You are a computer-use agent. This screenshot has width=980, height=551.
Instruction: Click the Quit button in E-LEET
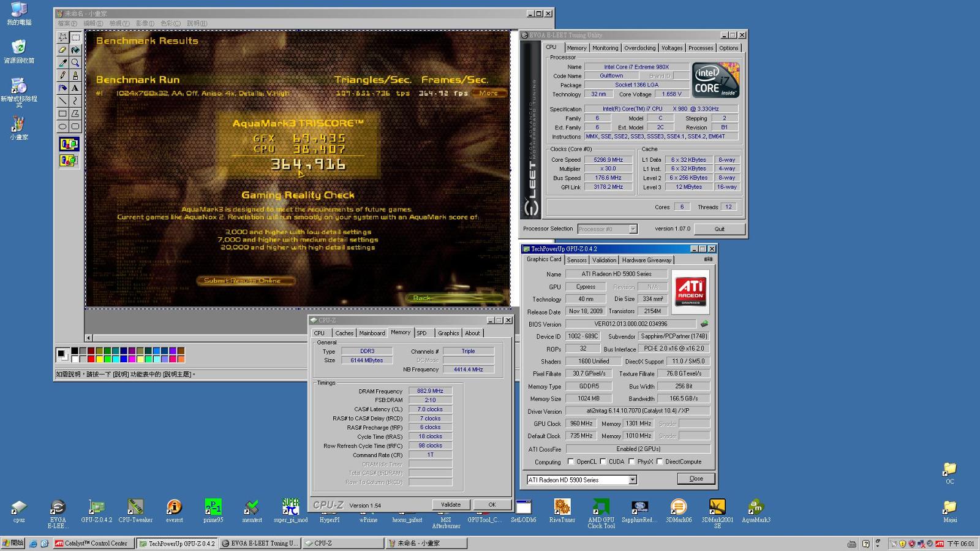719,229
